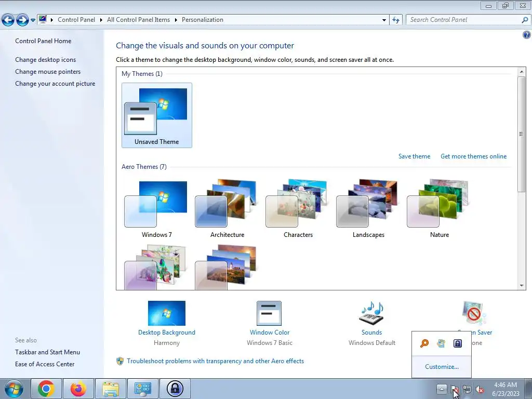Click Desktop Background link text
This screenshot has width=532, height=399.
167,332
